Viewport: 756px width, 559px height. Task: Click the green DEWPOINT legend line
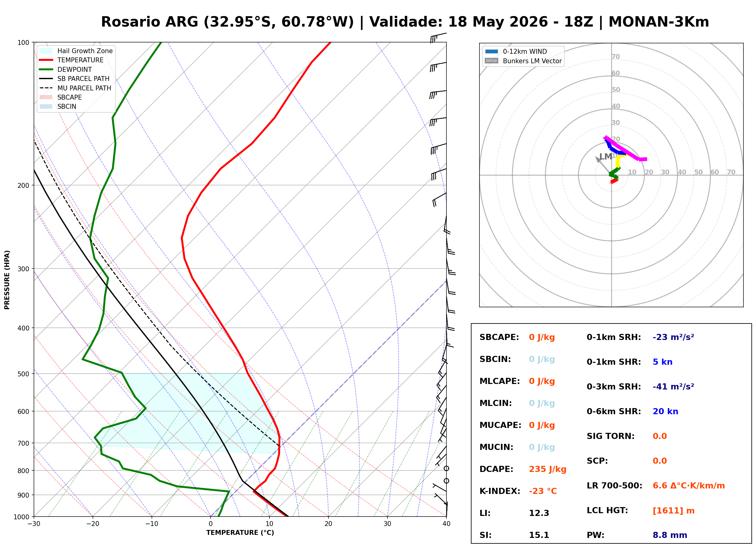(46, 69)
